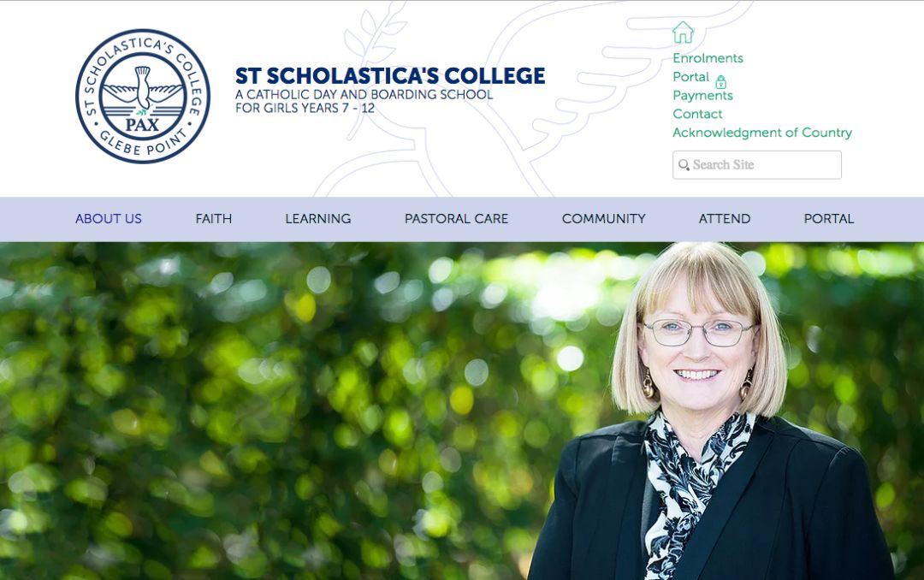Viewport: 924px width, 580px height.
Task: View Acknowledgment of Country page
Action: pyautogui.click(x=762, y=133)
